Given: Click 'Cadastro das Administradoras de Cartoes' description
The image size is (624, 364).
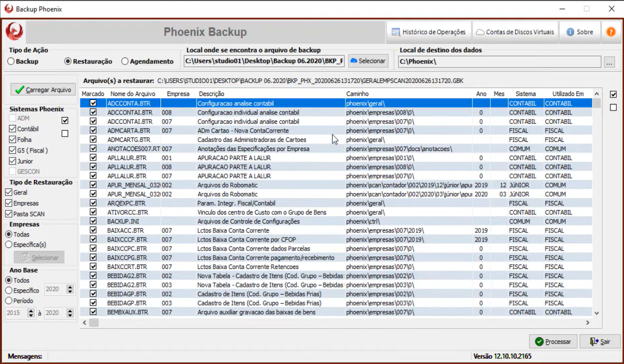Looking at the screenshot, I should (x=252, y=139).
